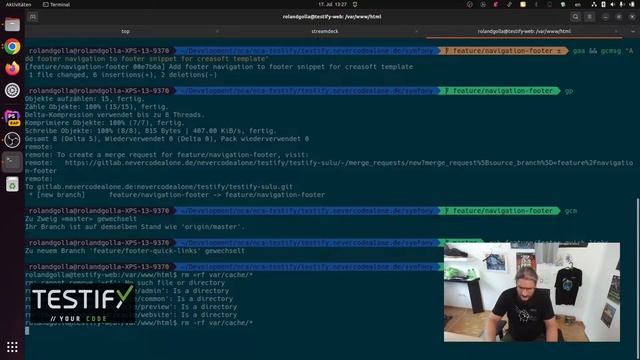Click the terminal vertical scrollbar
The height and width of the screenshot is (360, 640).
coord(638,278)
